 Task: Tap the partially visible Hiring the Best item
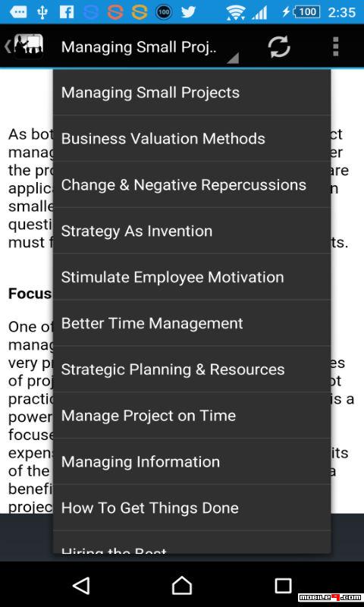tap(192, 543)
